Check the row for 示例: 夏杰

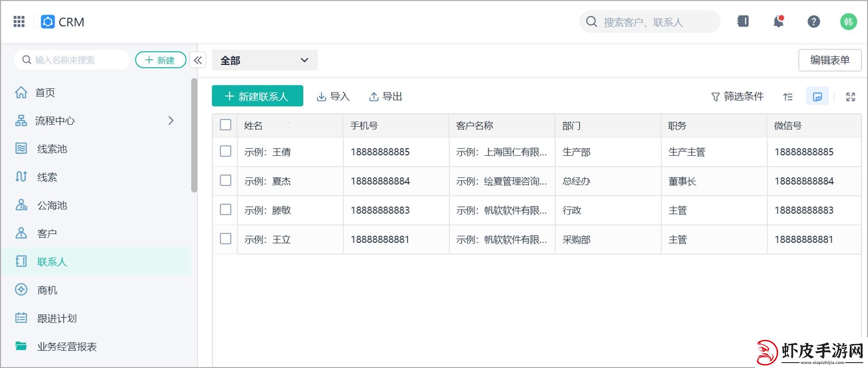pos(226,181)
